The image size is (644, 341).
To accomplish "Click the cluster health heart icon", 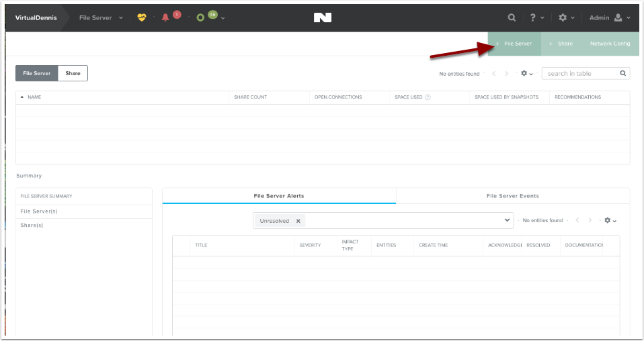I will coord(141,17).
